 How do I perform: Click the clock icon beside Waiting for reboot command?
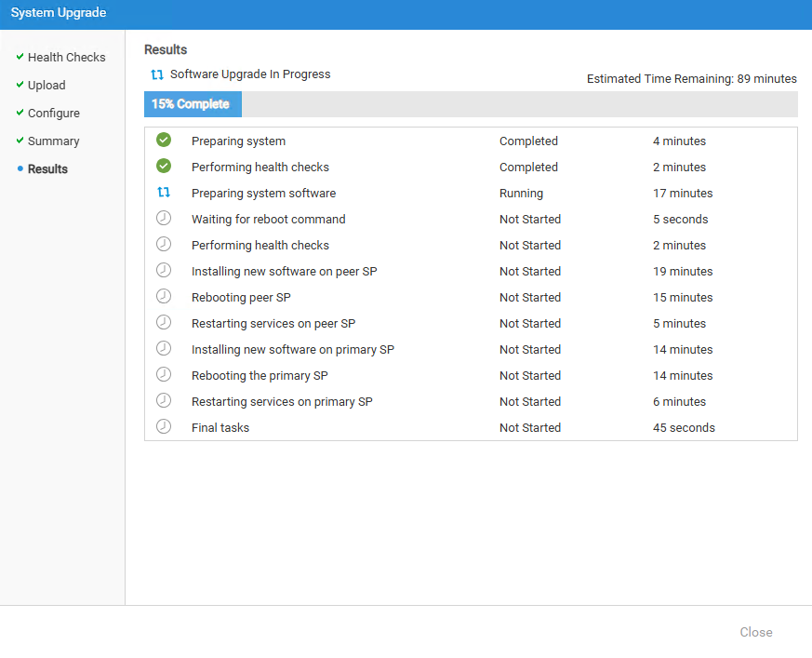click(164, 219)
